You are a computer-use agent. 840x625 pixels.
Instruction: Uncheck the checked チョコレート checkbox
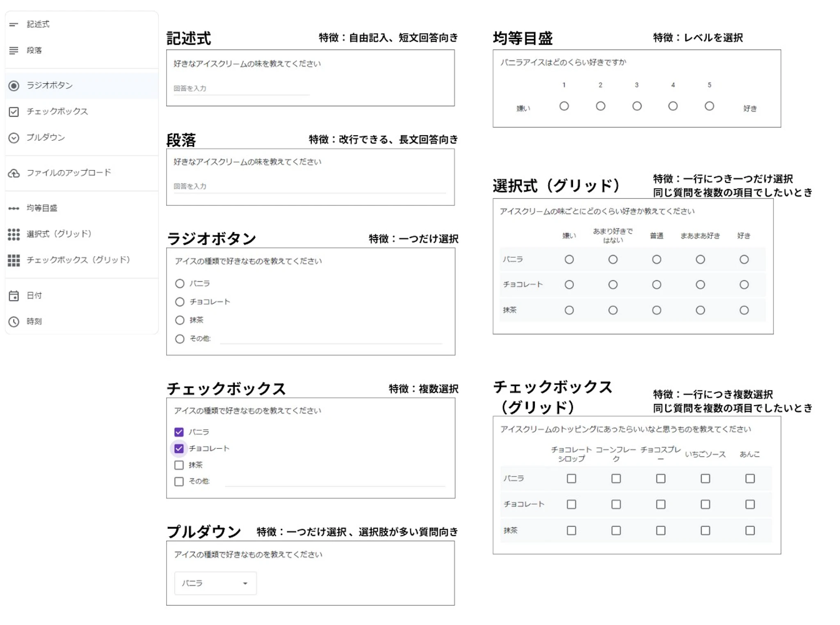[x=179, y=448]
